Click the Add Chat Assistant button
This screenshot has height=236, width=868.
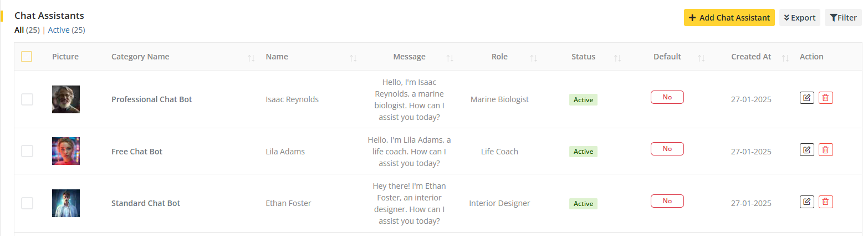coord(729,18)
